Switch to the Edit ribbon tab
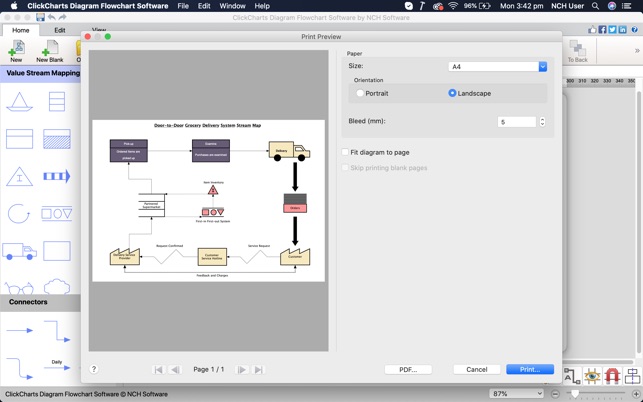The image size is (643, 402). [x=60, y=30]
